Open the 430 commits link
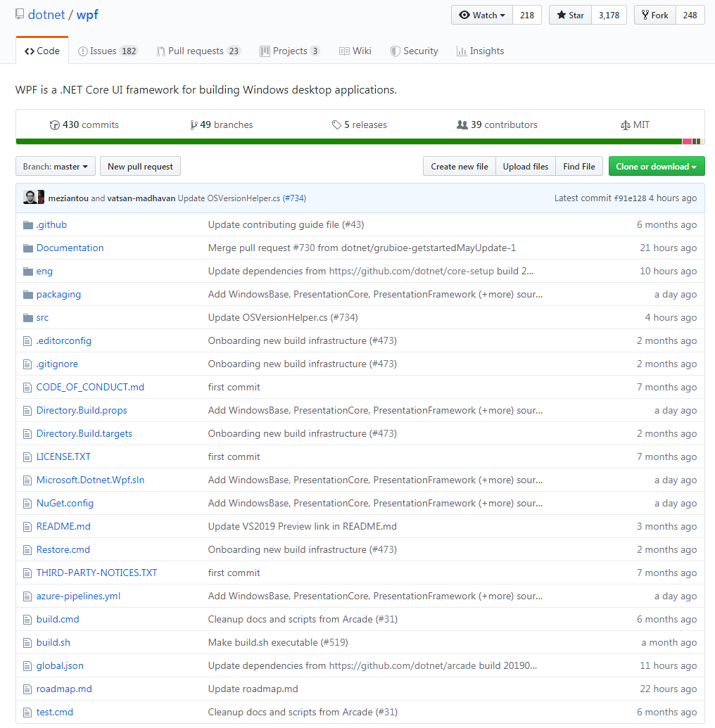Viewport: 715px width, 728px height. pyautogui.click(x=84, y=125)
